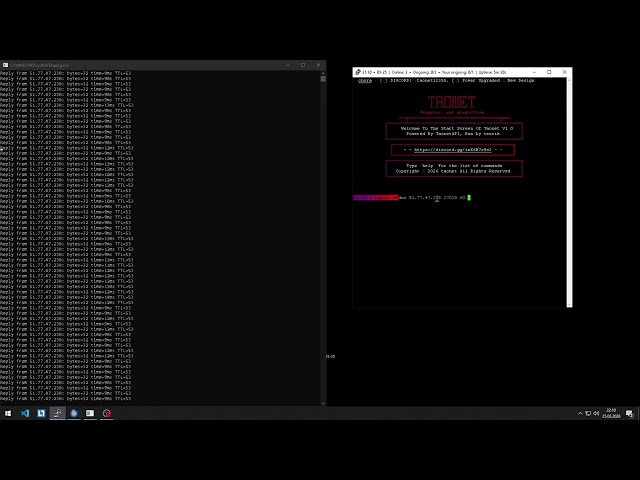Open the Windows Start menu

[8, 413]
